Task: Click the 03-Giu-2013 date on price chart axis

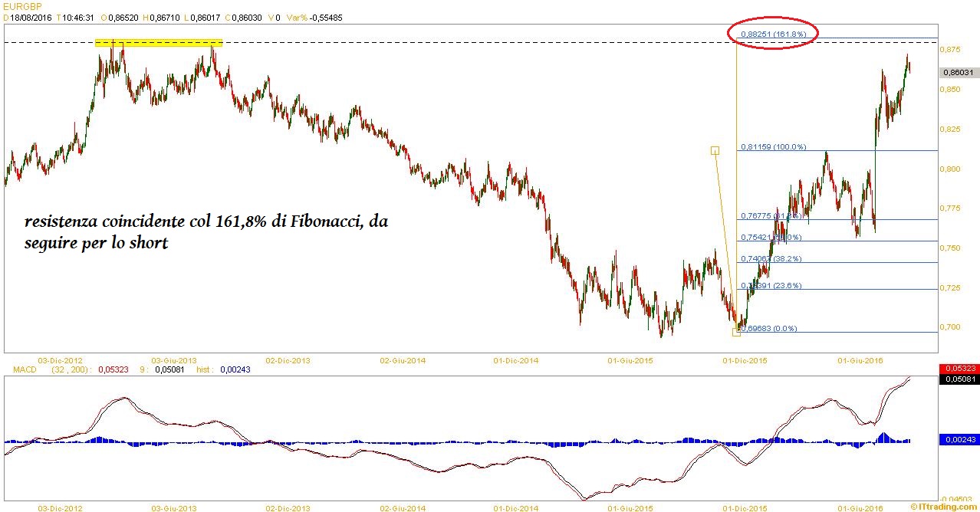Action: (173, 359)
